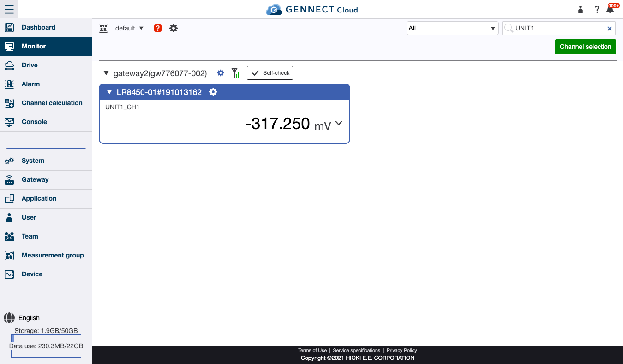This screenshot has width=623, height=364.
Task: Check signal strength indicator for gateway2
Action: pos(236,72)
